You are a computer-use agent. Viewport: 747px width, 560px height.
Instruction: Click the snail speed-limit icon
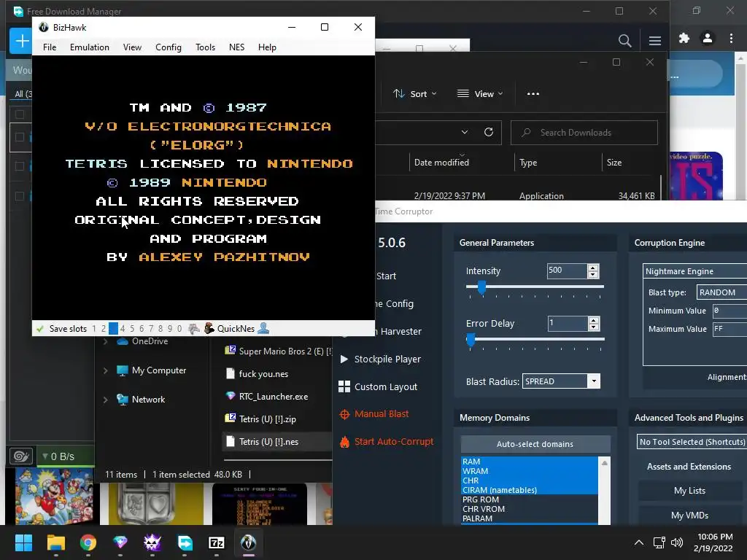click(21, 456)
